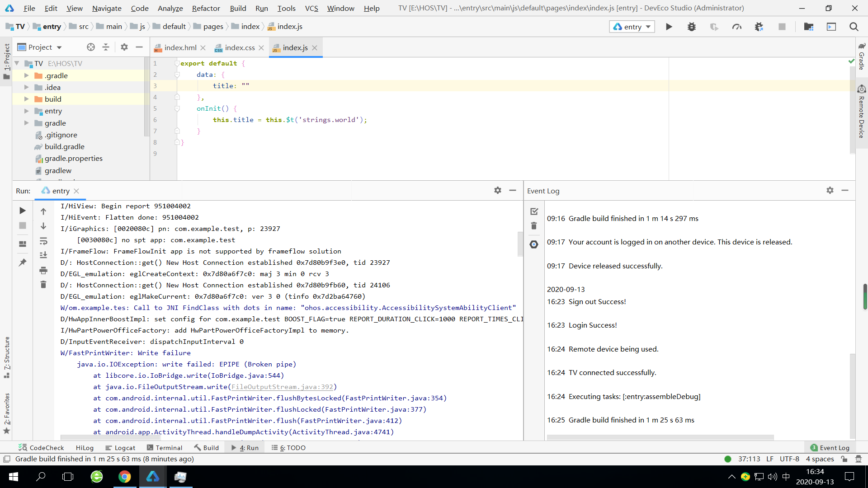Expand the .gradle folder

tap(26, 75)
